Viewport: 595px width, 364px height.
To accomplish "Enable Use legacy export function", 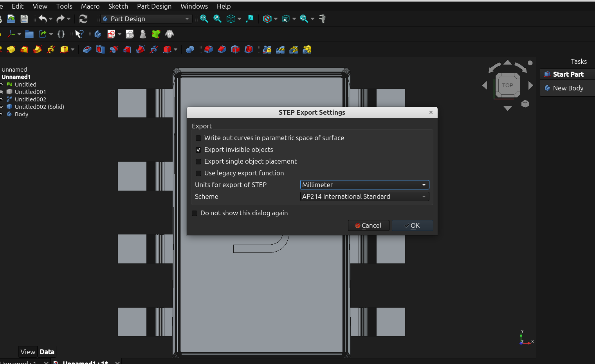I will click(x=198, y=173).
